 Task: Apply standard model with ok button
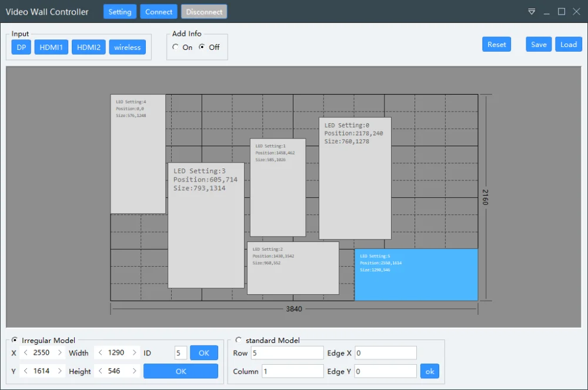click(x=430, y=371)
